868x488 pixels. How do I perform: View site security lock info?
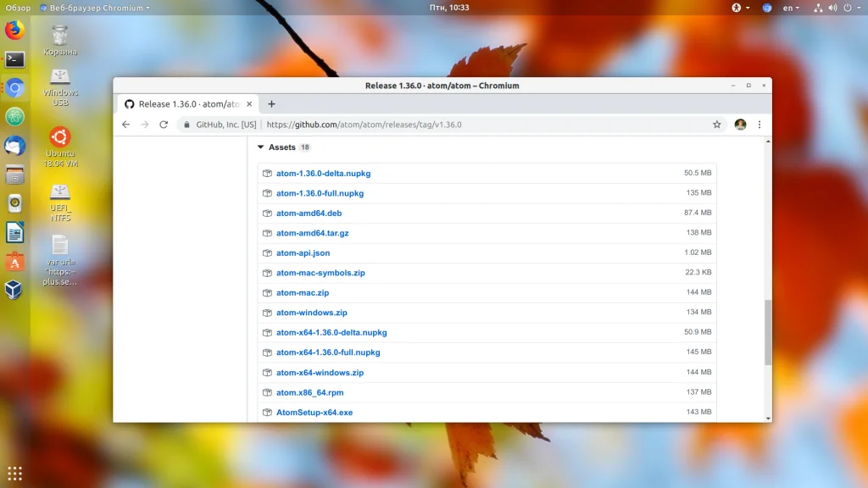pyautogui.click(x=186, y=125)
